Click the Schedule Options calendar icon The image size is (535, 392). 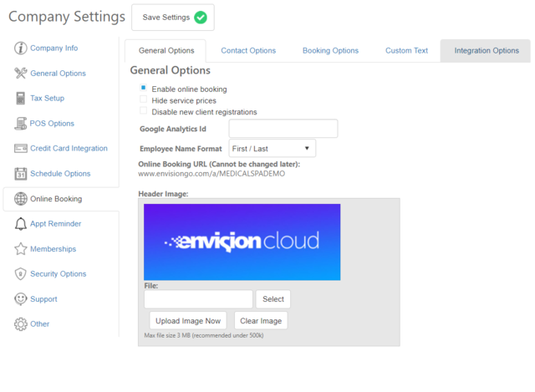click(x=20, y=174)
